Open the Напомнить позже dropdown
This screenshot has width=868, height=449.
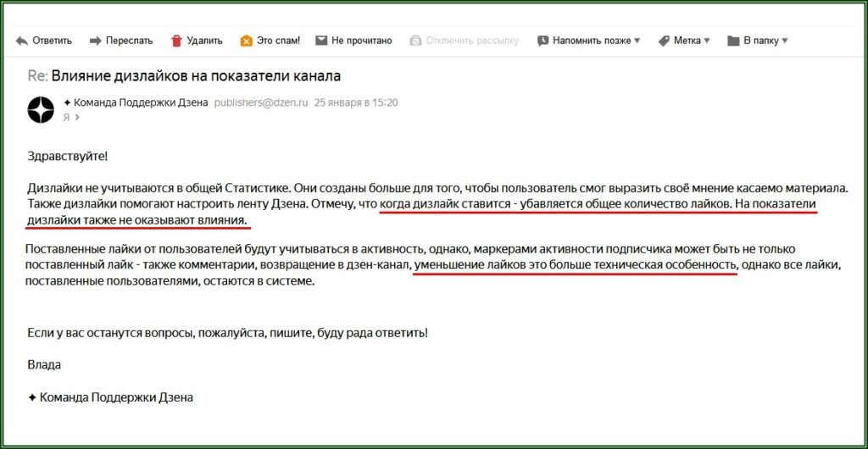click(x=596, y=41)
